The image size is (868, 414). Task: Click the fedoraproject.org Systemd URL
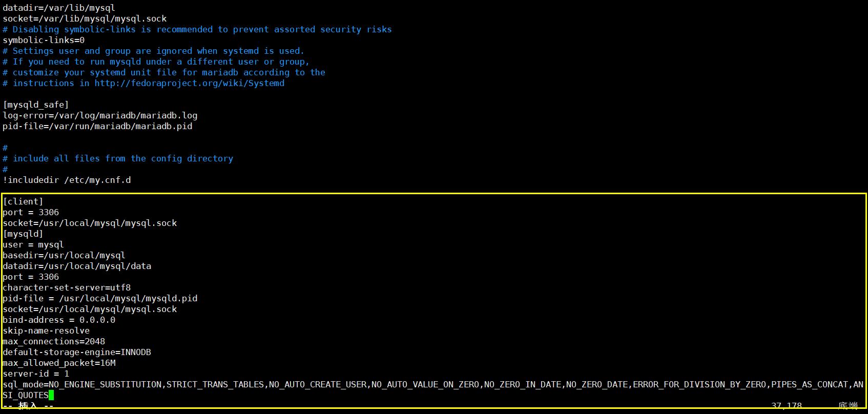190,83
